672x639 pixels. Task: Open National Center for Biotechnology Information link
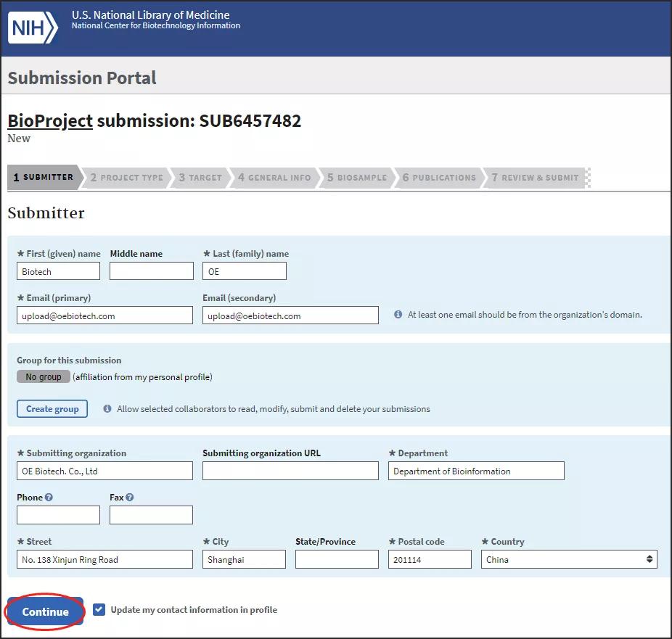click(x=156, y=25)
